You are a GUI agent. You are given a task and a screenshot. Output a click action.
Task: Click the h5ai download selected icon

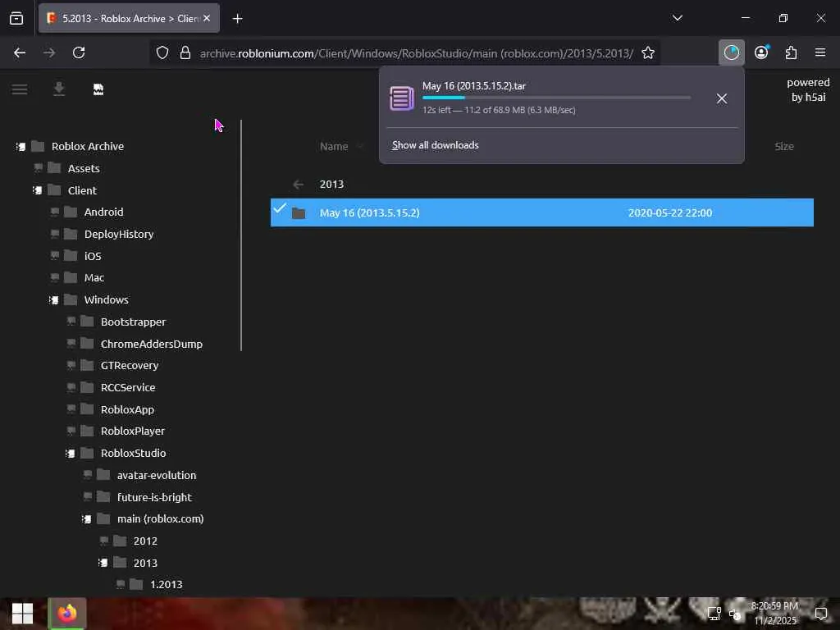click(59, 89)
